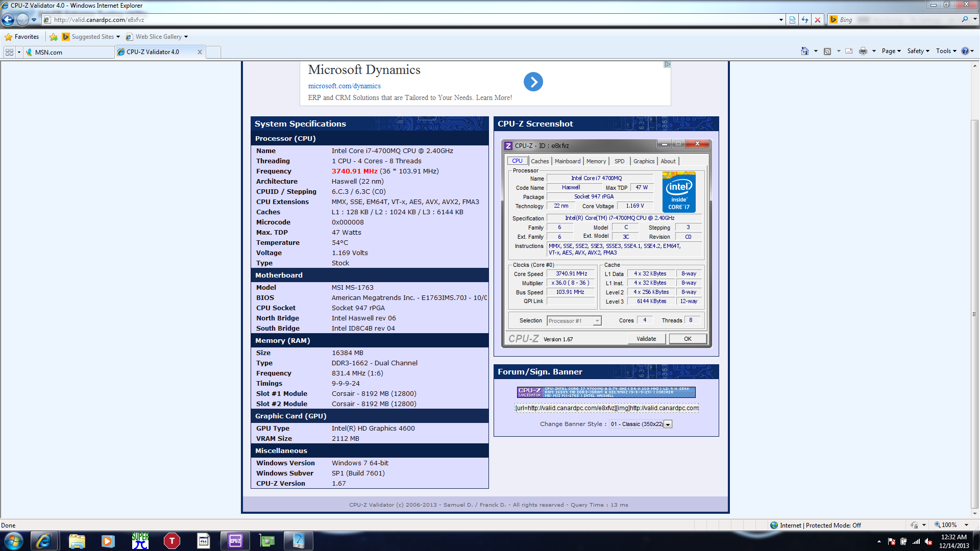Click the browser Forward arrow button
980x551 pixels.
(x=22, y=19)
